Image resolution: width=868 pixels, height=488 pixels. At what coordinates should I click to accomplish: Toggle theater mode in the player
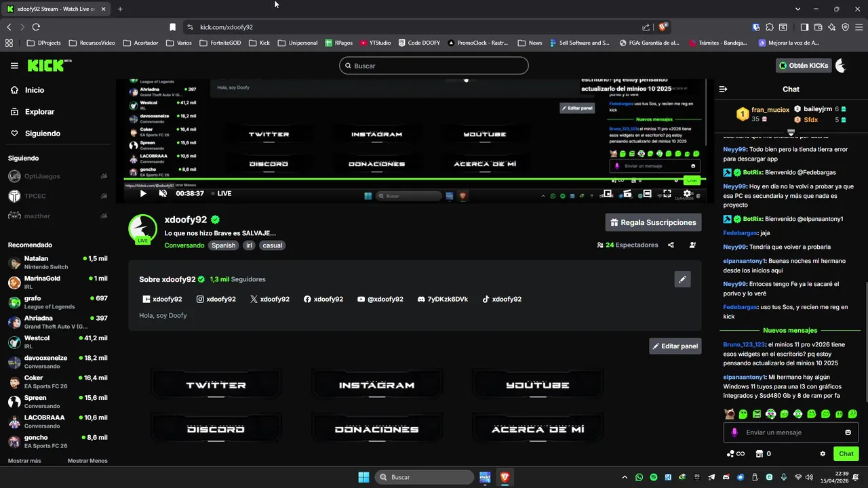click(x=648, y=193)
